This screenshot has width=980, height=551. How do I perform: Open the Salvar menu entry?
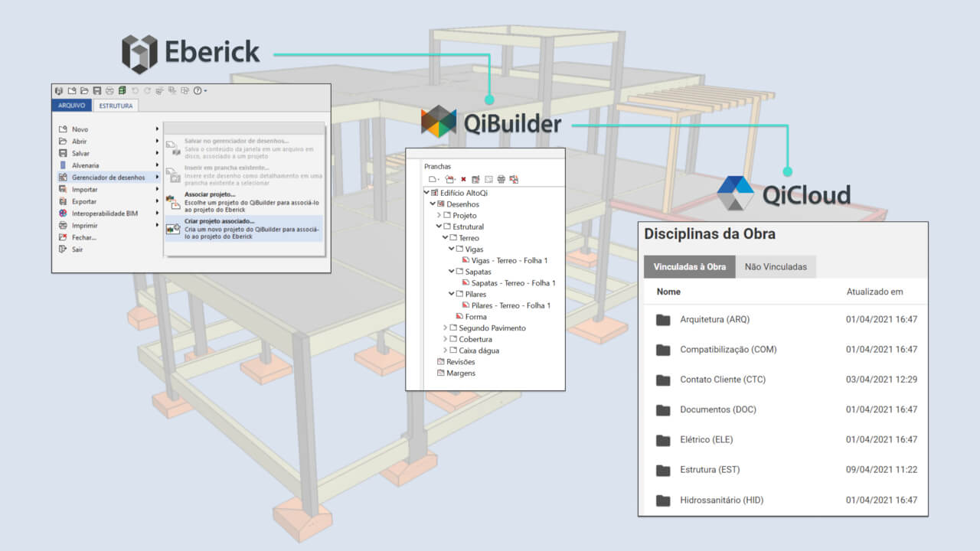110,153
